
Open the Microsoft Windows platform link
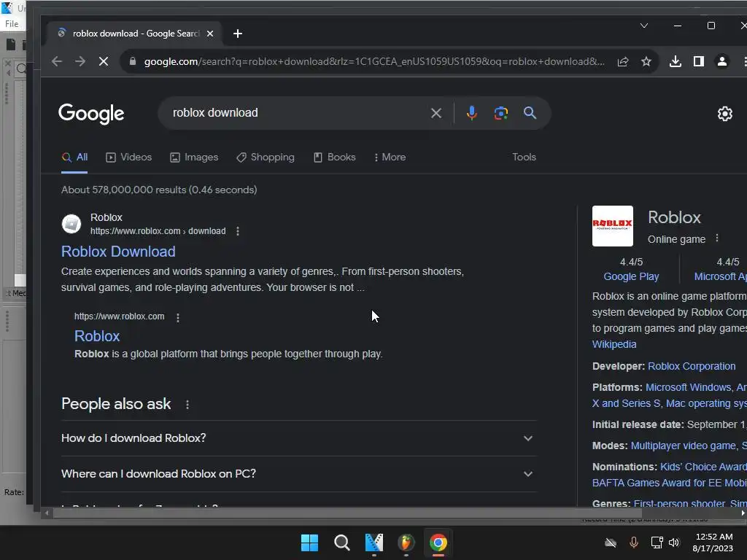pyautogui.click(x=688, y=387)
